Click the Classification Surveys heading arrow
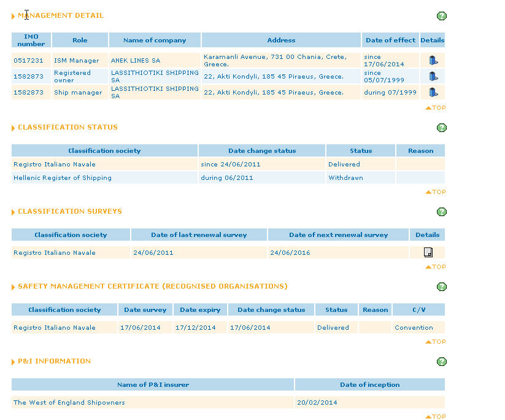Viewport: 505px width, 420px height. click(13, 212)
